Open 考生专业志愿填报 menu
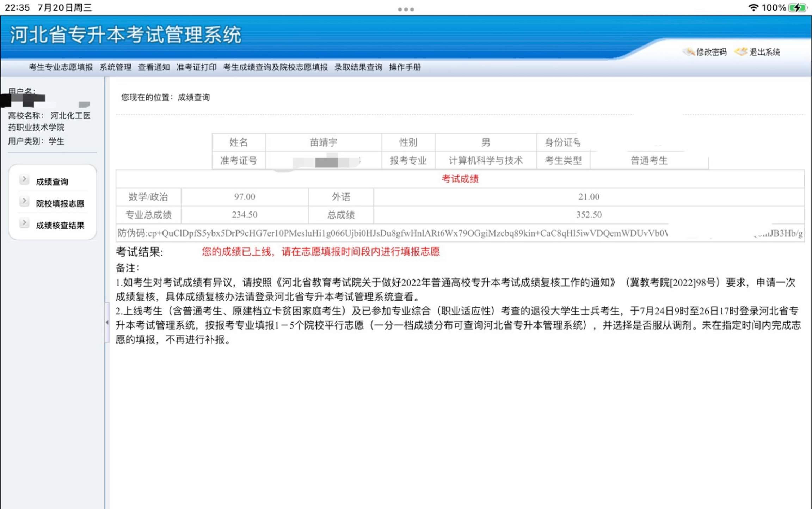Image resolution: width=812 pixels, height=509 pixels. pos(61,67)
